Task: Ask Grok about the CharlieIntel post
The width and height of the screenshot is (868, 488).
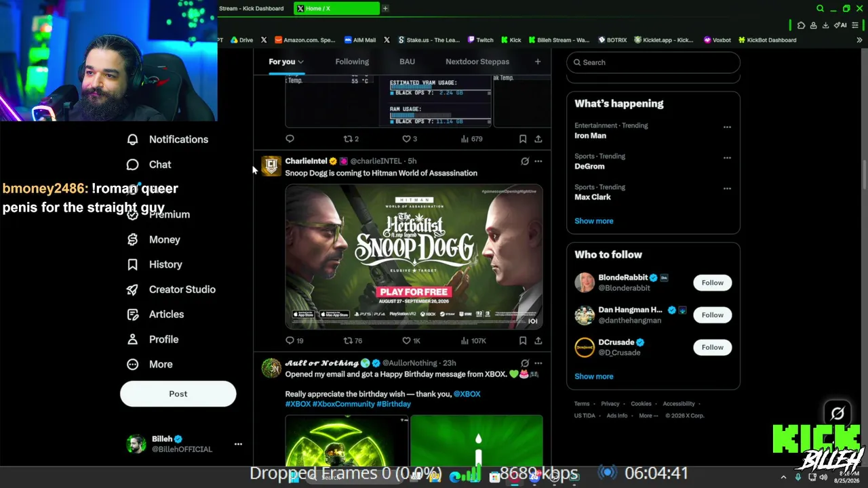Action: point(525,161)
